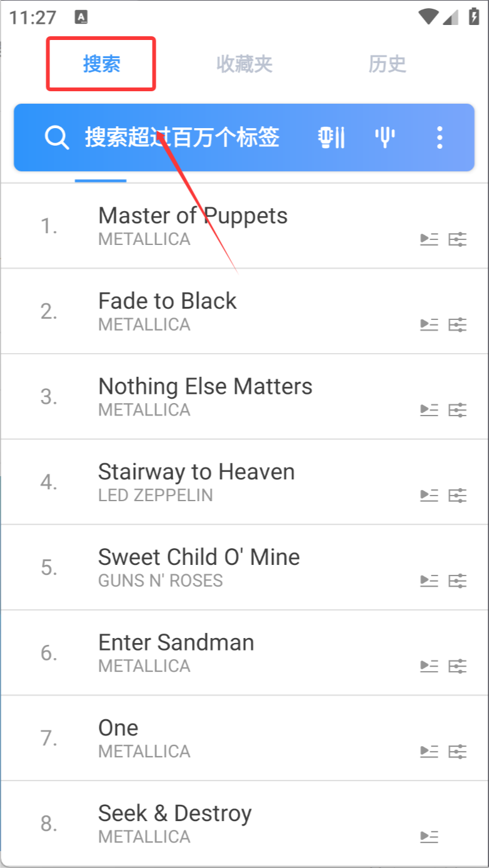Tap the search magnifier icon
This screenshot has height=868, width=489.
(57, 137)
